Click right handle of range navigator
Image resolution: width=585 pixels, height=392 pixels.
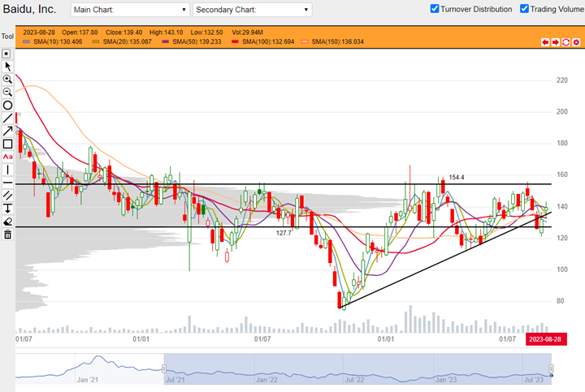tap(551, 369)
